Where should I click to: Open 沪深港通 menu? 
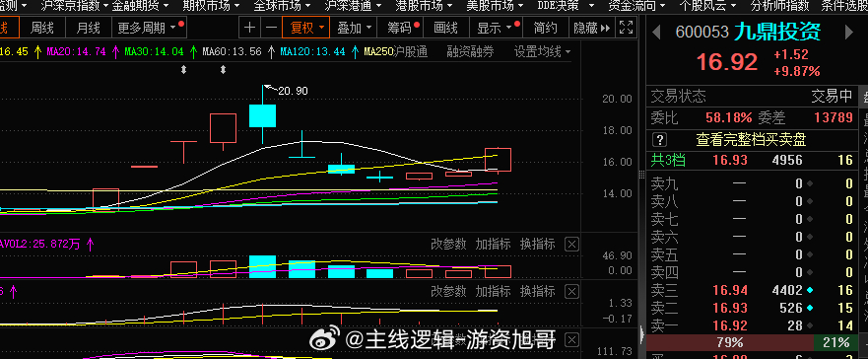point(353,6)
